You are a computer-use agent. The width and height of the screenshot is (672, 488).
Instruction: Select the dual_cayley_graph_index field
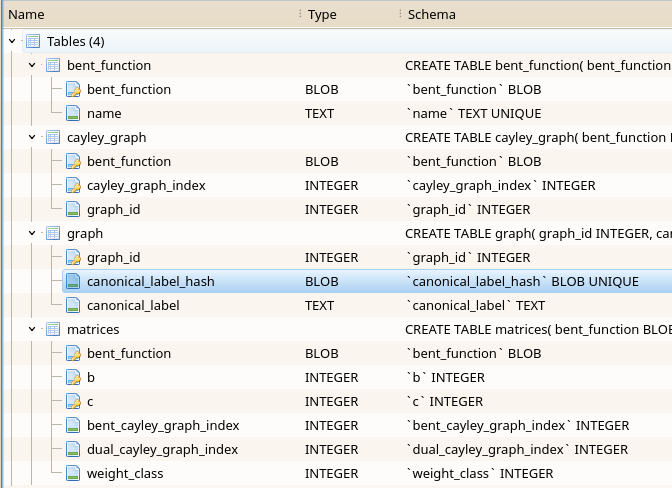[162, 450]
